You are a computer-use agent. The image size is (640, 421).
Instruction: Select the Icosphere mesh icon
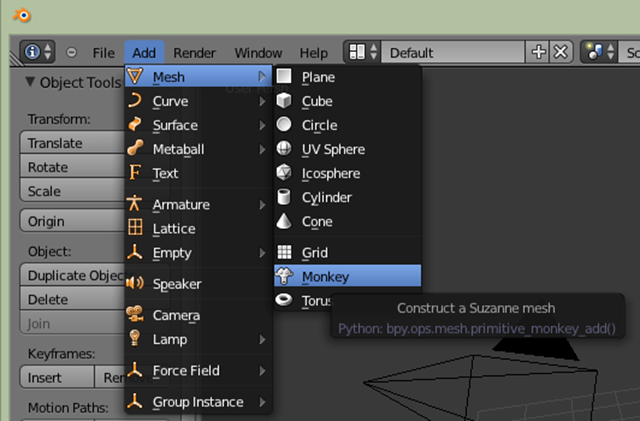click(x=284, y=173)
